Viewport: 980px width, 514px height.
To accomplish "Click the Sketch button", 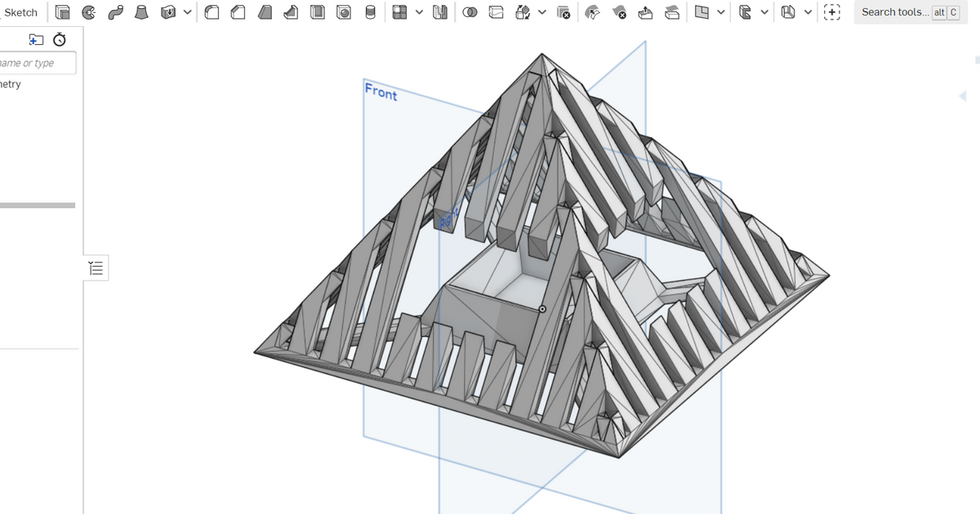I will 20,11.
